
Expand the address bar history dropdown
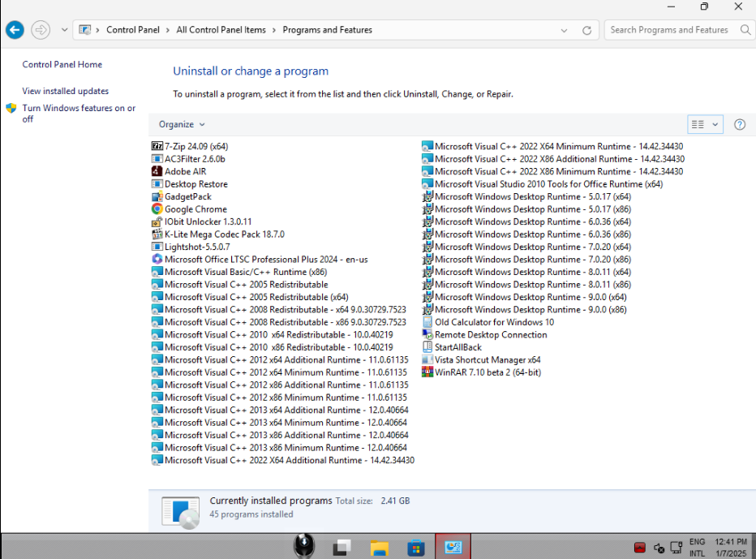click(x=564, y=30)
